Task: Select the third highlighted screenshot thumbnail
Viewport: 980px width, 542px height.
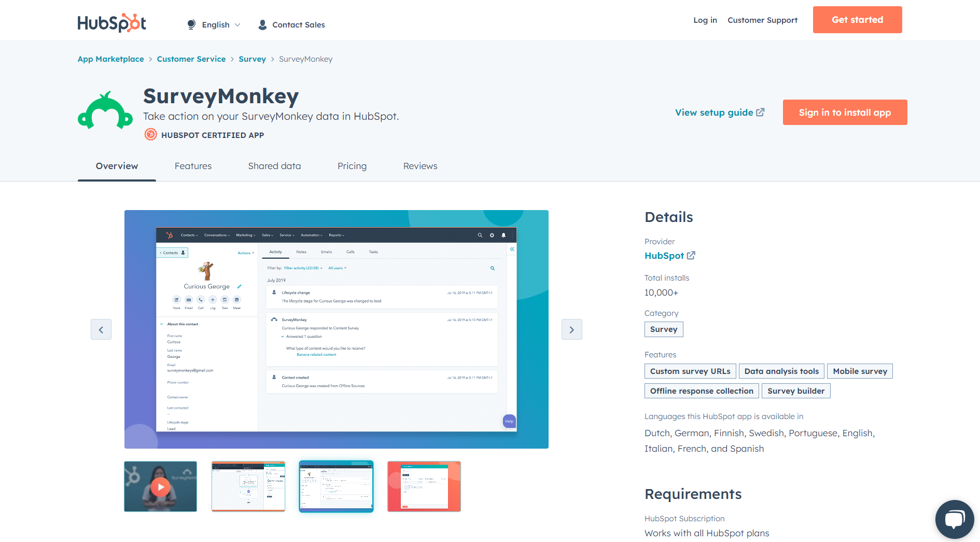Action: pos(336,487)
